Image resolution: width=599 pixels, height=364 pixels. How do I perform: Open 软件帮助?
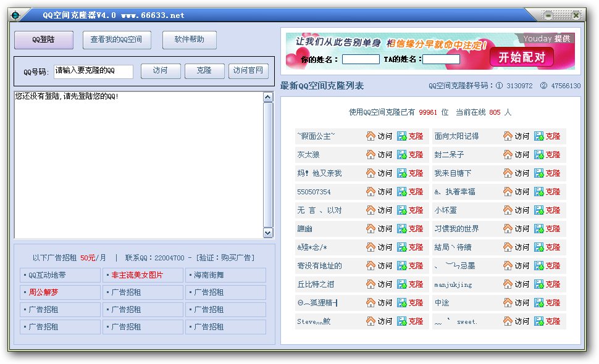pos(190,39)
